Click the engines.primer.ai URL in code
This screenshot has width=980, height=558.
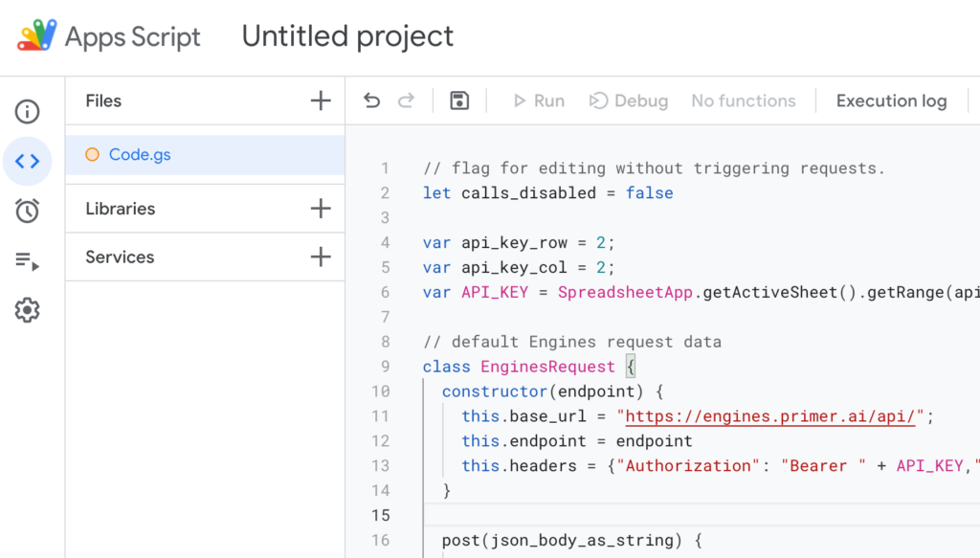(x=770, y=416)
